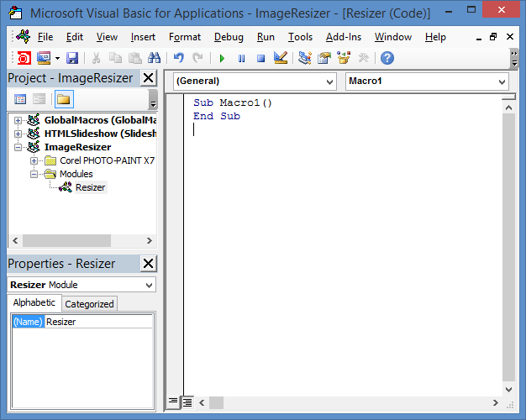Click Project panel toolbar options arrow

click(153, 100)
